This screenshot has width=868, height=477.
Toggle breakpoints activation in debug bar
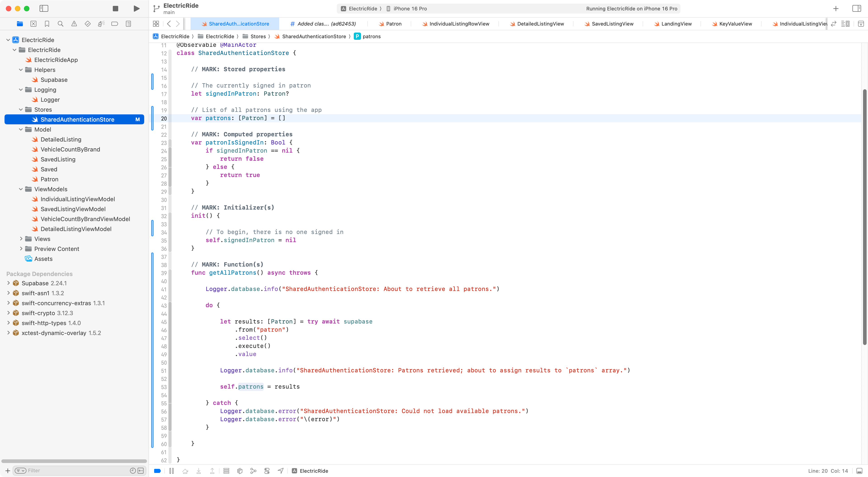coord(157,471)
